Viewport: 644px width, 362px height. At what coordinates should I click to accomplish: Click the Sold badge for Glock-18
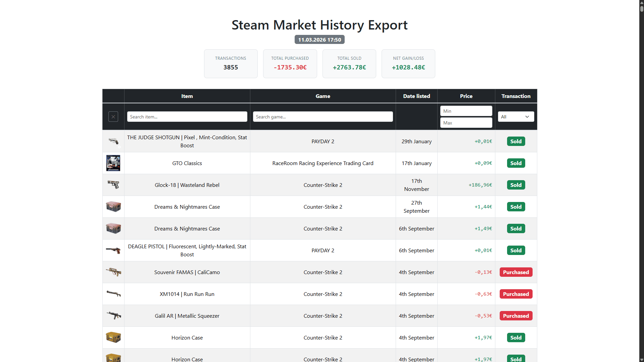pyautogui.click(x=516, y=185)
